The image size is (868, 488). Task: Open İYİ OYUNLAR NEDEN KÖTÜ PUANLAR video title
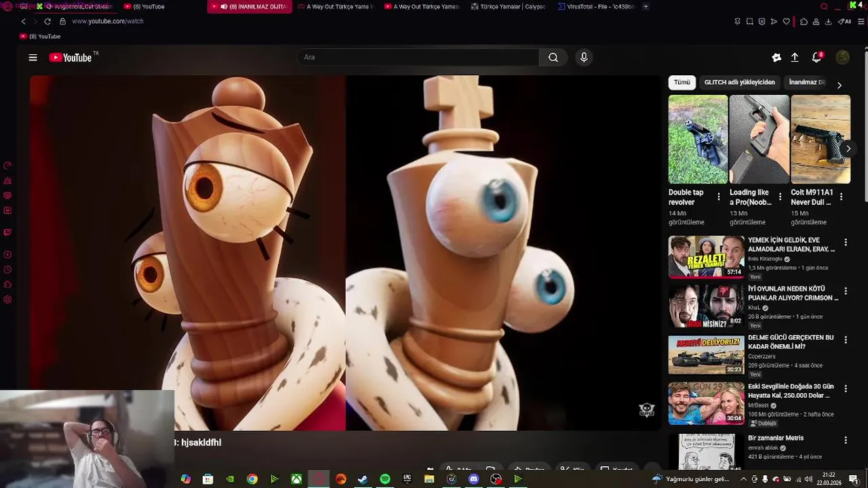(793, 293)
